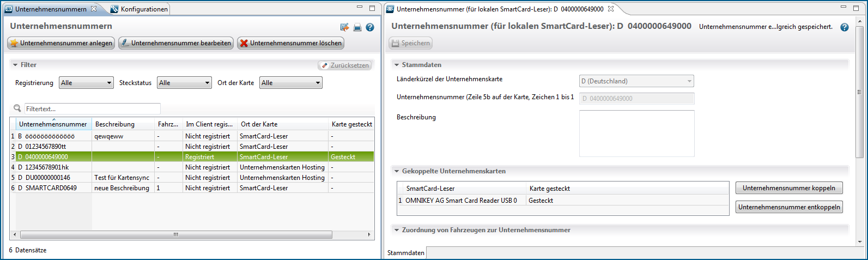This screenshot has width=868, height=260.
Task: Click the export icon in Unternehmensnummern header
Action: 344,27
